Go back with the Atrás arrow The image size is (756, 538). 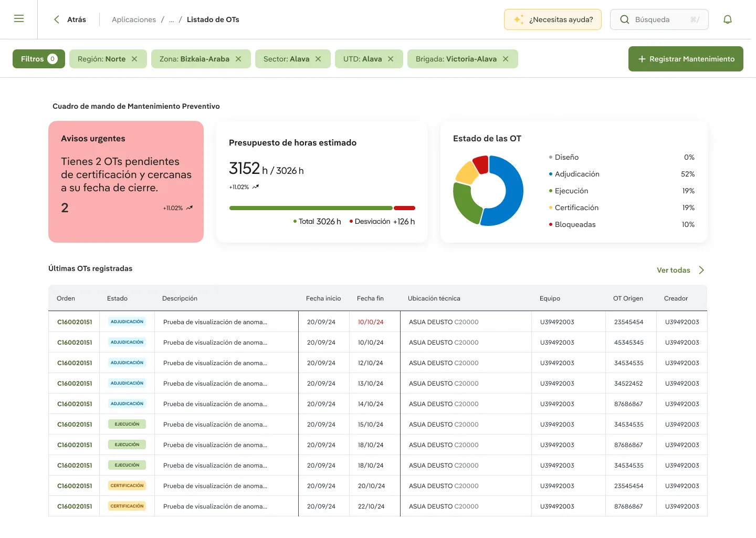[57, 19]
